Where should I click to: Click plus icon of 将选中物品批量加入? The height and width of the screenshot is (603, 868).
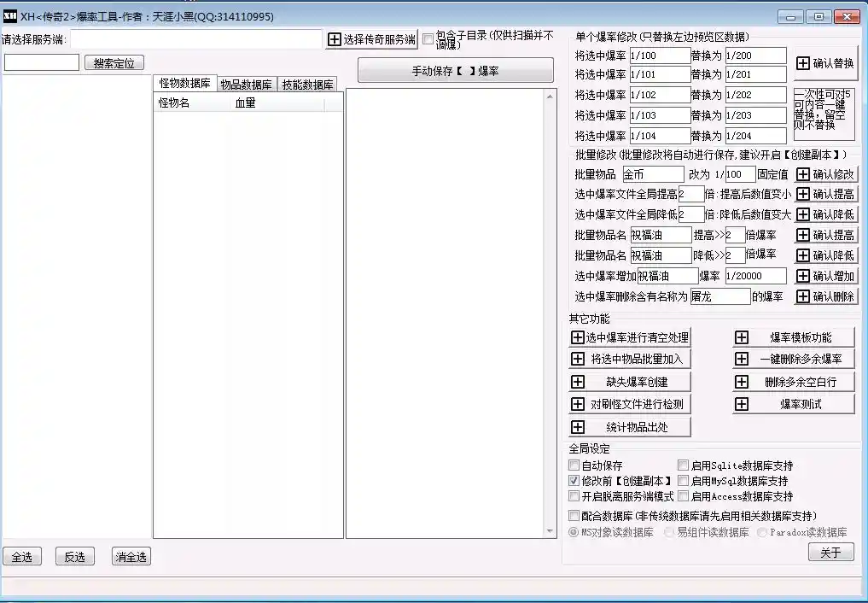tap(577, 359)
